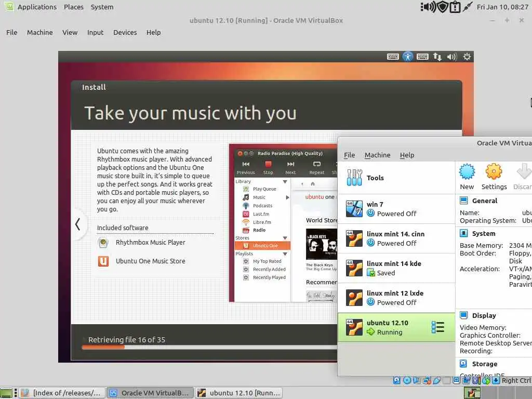Select the running ubuntu 12.10 machine
Screen dimensions: 532x399
(x=396, y=327)
